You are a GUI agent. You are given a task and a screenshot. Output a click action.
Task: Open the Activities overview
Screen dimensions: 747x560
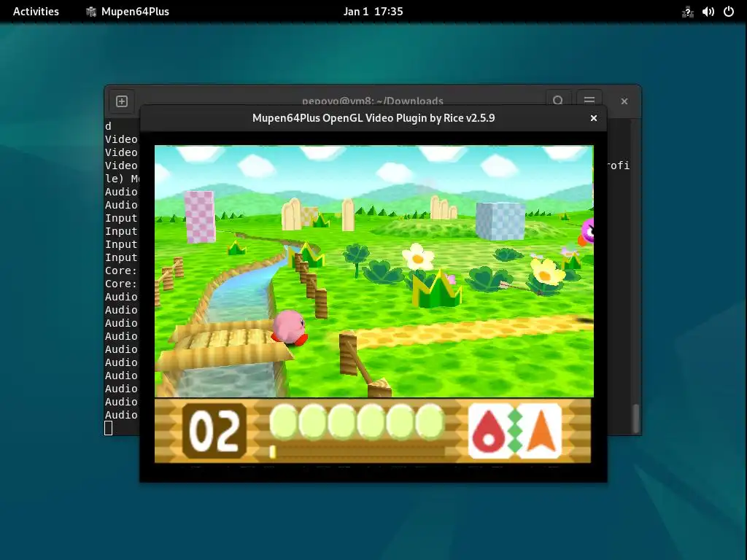pos(36,12)
